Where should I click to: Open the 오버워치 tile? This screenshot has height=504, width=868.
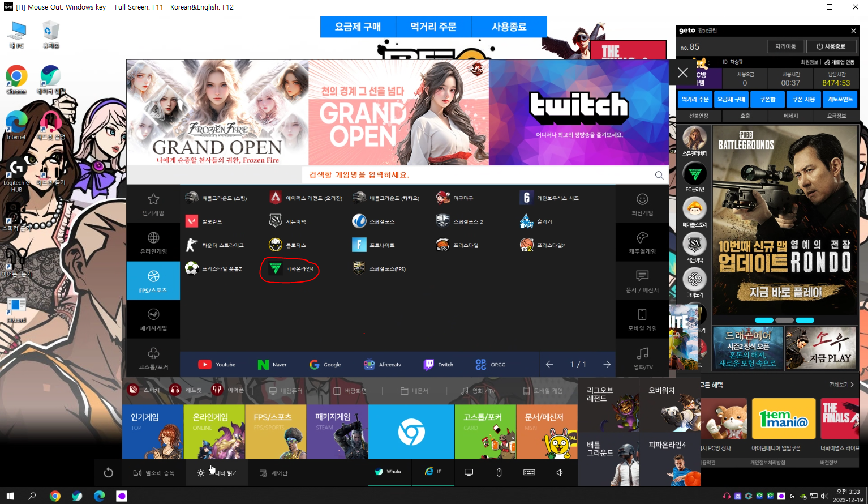[x=670, y=405]
